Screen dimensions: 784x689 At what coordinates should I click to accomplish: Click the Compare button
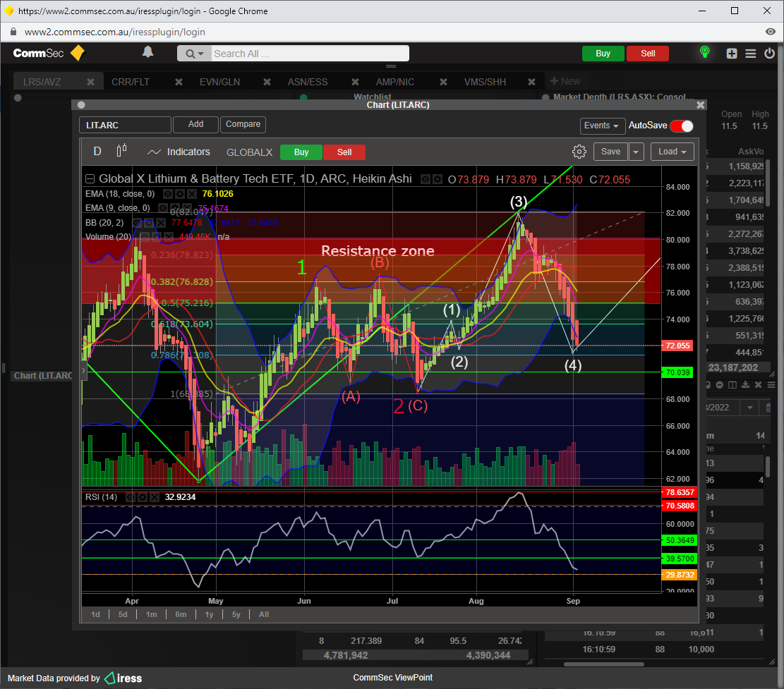pos(243,124)
